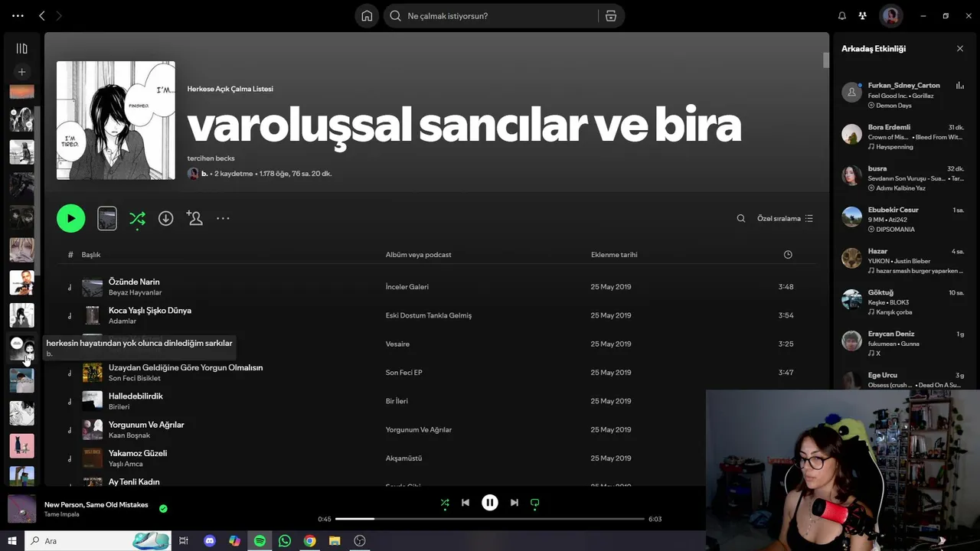Open 'DIPSOMANIA' album from friend activity
Image resolution: width=980 pixels, height=551 pixels.
point(895,230)
